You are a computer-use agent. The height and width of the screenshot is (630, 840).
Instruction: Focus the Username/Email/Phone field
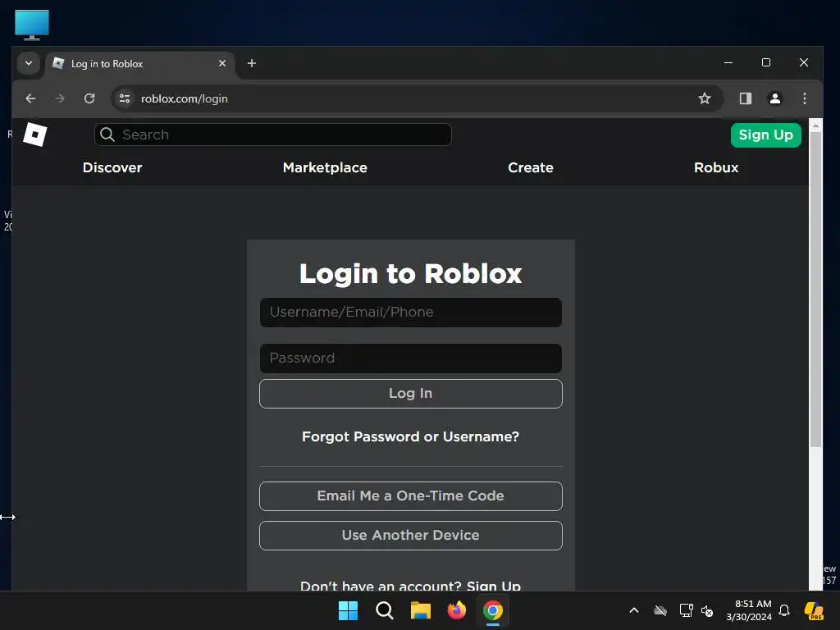(x=411, y=313)
